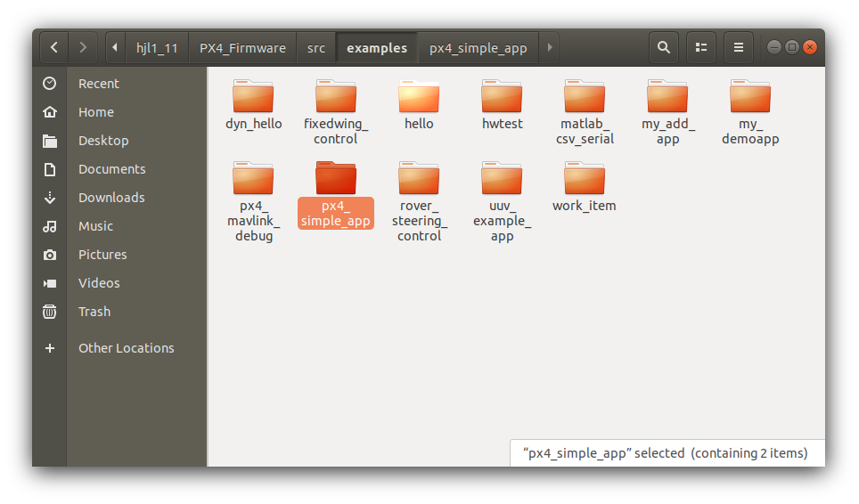
Task: Click the dyn_hello file name
Action: point(254,125)
